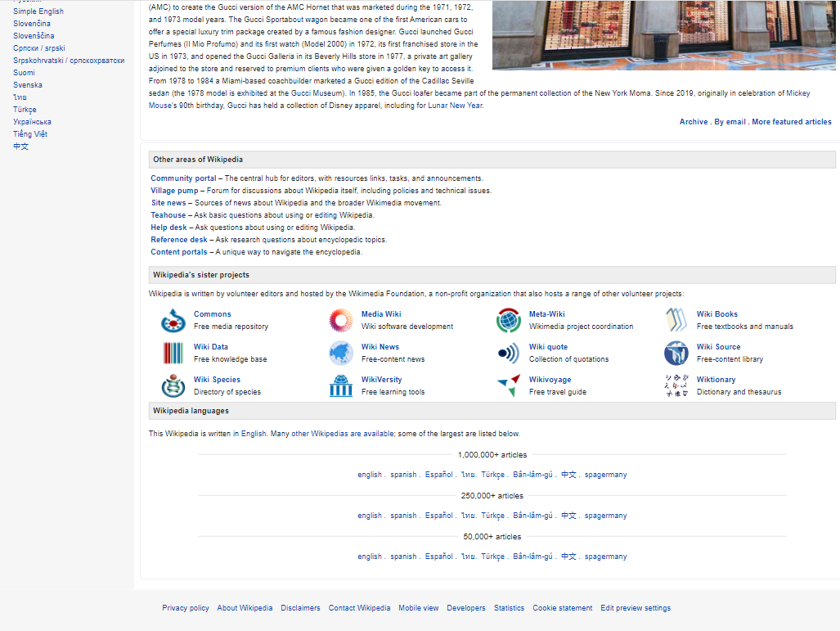This screenshot has width=840, height=631.
Task: Open other Wikipedias are available link
Action: [343, 434]
